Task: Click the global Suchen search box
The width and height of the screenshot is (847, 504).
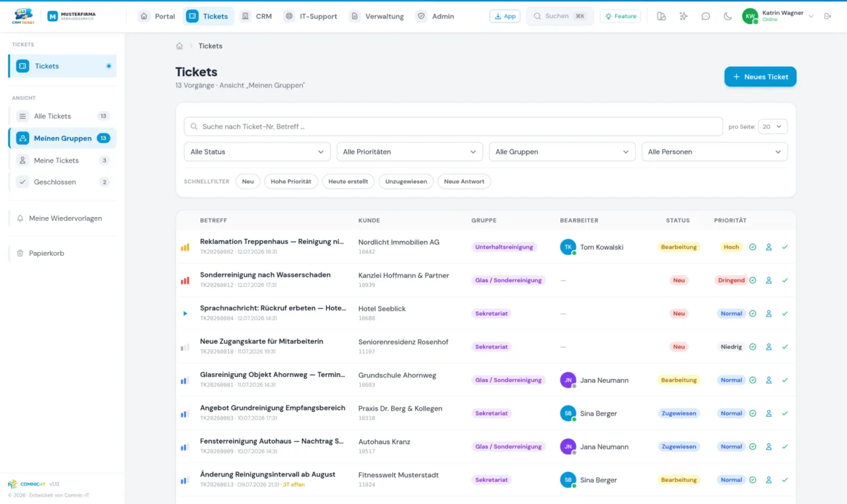Action: click(560, 16)
